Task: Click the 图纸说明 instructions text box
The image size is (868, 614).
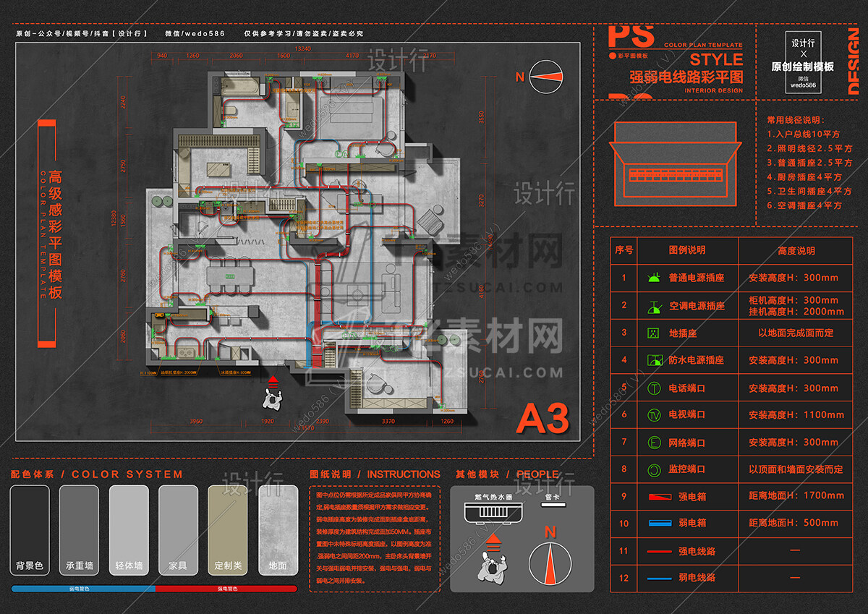Action: 375,540
